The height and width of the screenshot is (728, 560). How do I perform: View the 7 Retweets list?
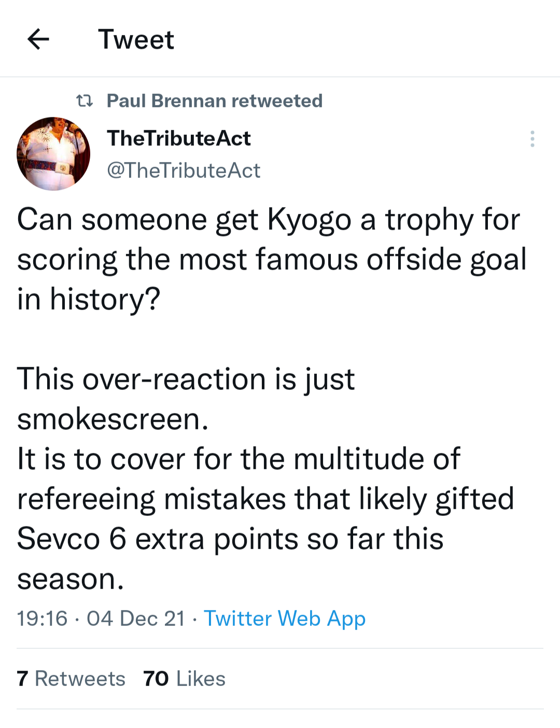[71, 679]
